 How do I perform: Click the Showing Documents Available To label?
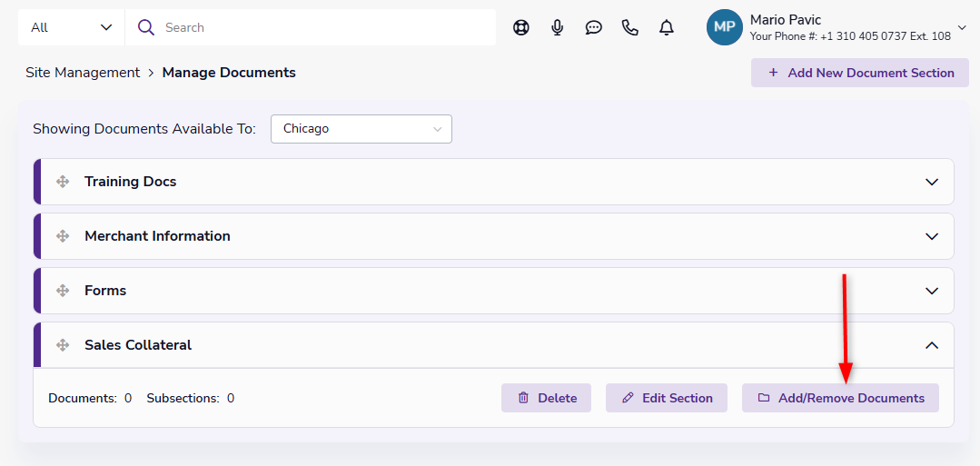pos(144,129)
